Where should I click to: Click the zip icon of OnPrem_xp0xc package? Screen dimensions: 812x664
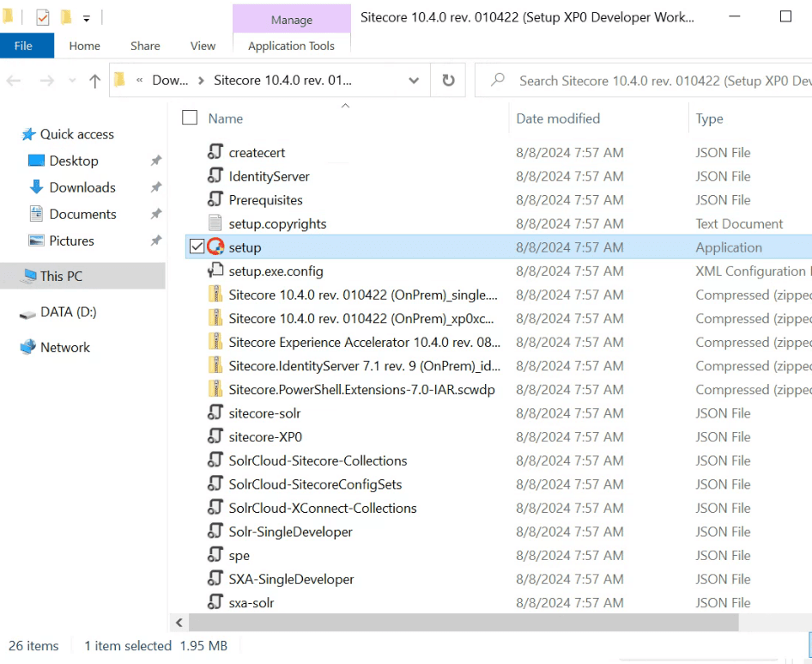215,318
